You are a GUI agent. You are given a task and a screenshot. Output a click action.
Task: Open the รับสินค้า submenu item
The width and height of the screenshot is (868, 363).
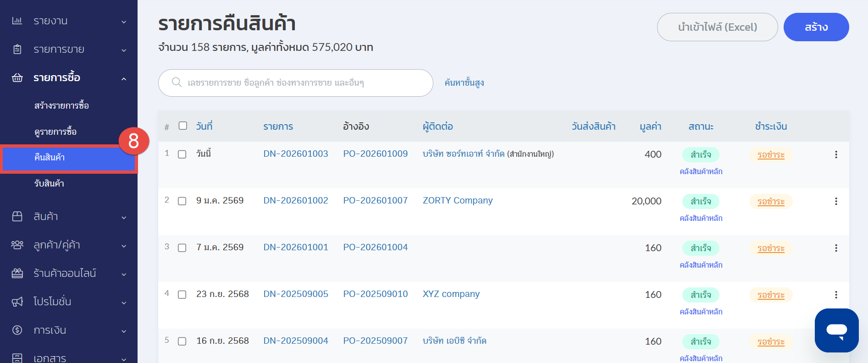[49, 184]
